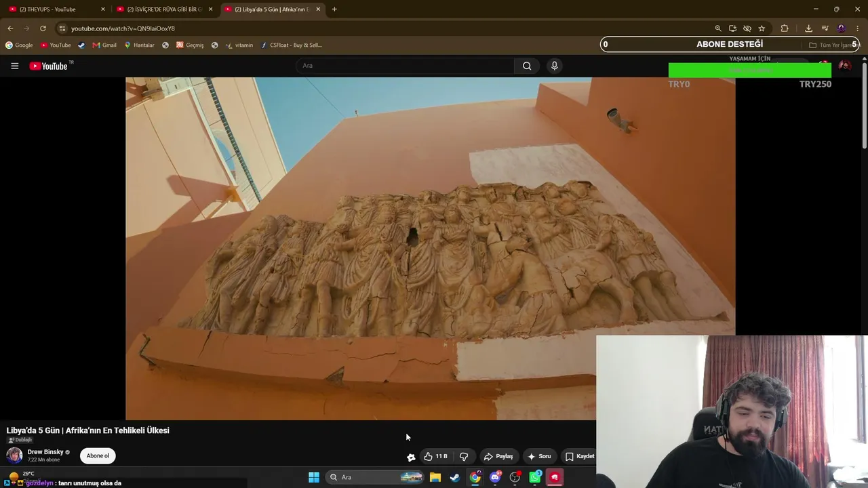This screenshot has height=488, width=868.
Task: Click the page vertical scrollbar
Action: [x=865, y=105]
